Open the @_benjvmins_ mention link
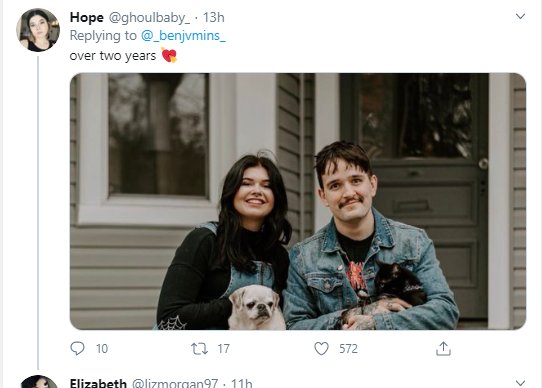This screenshot has height=388, width=542. [x=183, y=36]
